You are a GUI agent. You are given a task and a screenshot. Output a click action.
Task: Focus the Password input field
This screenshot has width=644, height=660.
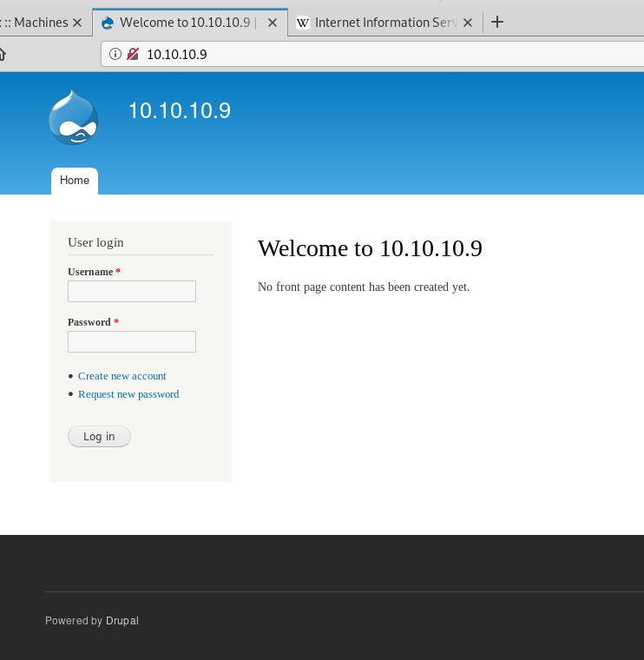132,341
